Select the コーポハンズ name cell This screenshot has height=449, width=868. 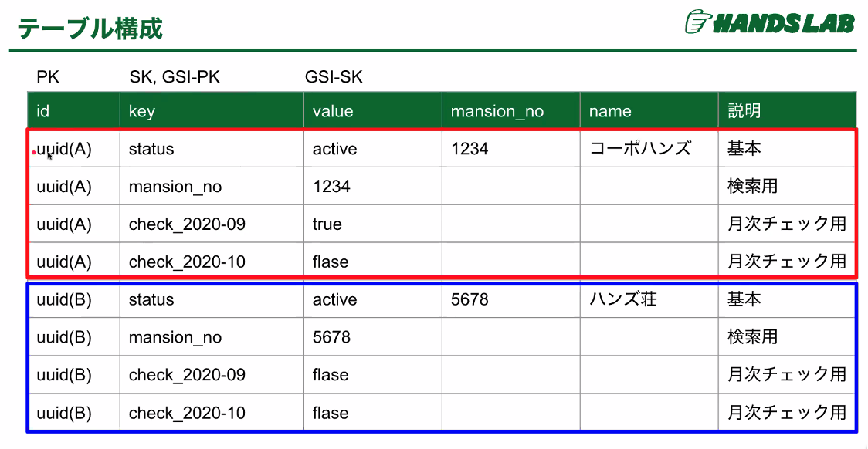pyautogui.click(x=649, y=148)
